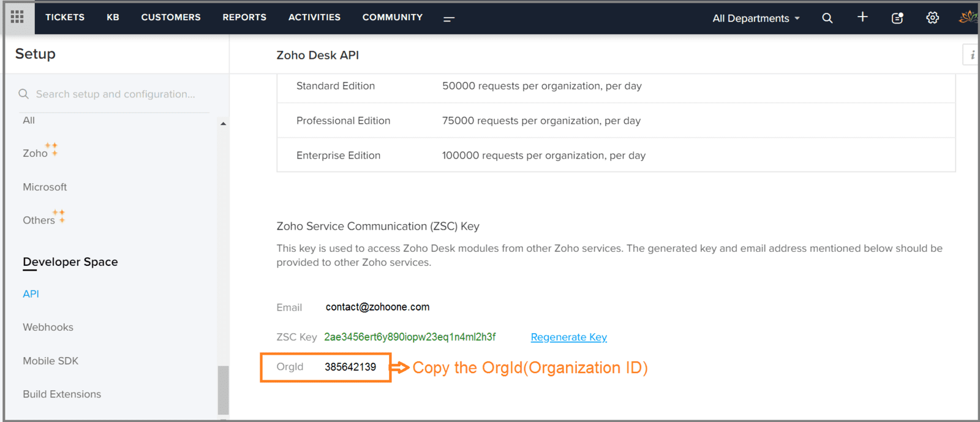Focus the Search setup and configuration field
The image size is (980, 422).
115,94
